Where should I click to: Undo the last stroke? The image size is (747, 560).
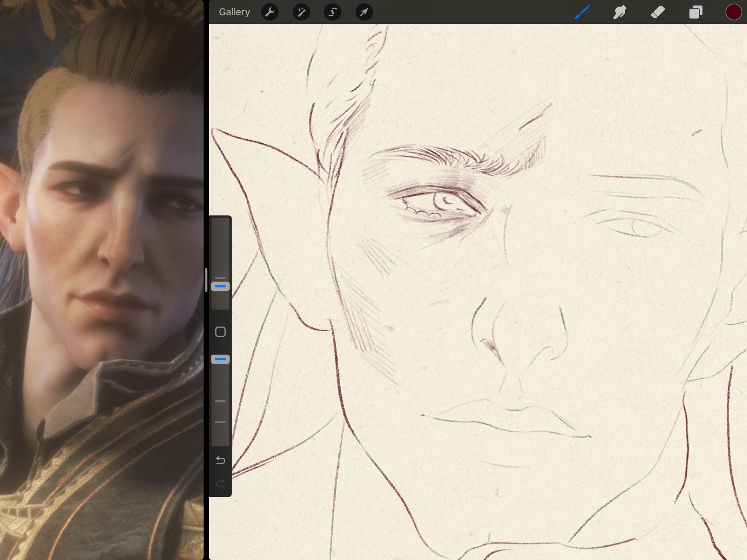[x=220, y=460]
